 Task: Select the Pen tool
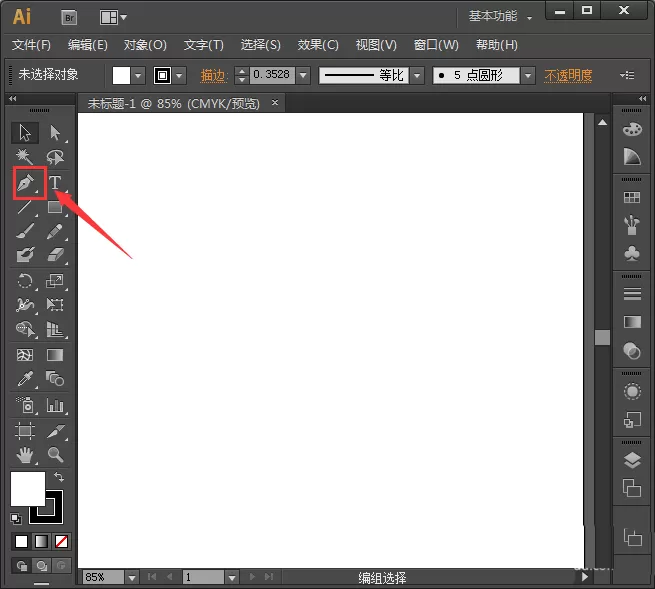point(25,183)
